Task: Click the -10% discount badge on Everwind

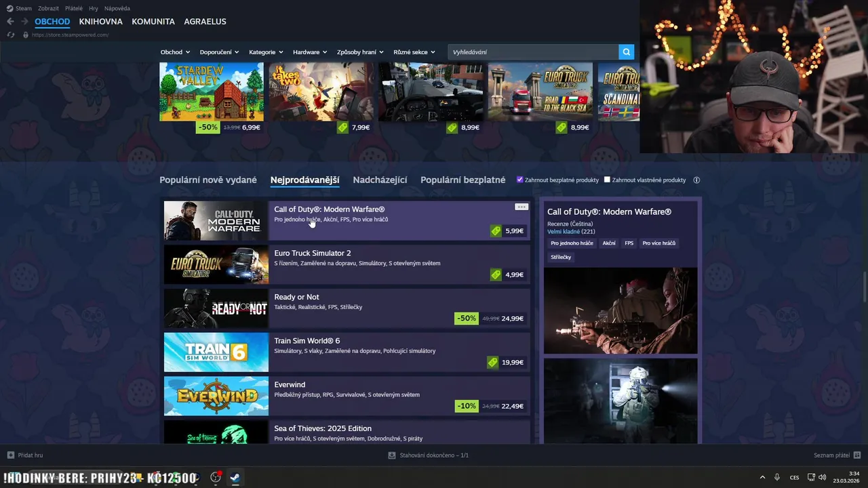Action: coord(467,406)
